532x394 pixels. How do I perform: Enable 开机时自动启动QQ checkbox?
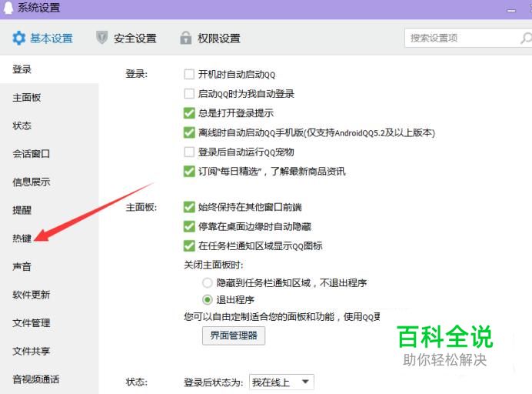coord(189,74)
